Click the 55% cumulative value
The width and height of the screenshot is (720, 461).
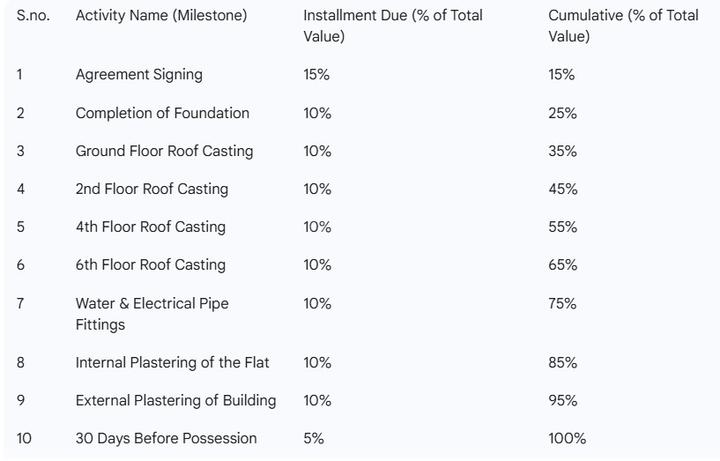563,227
